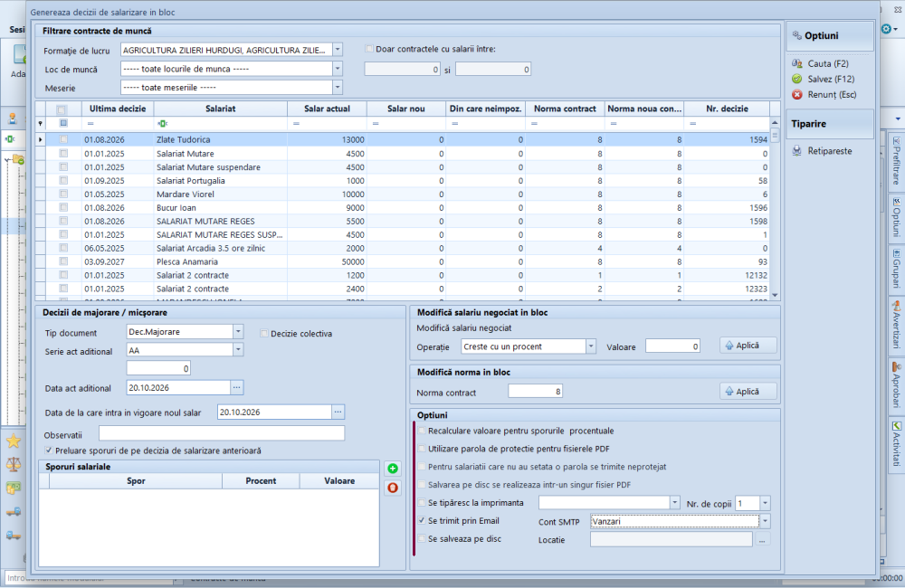The width and height of the screenshot is (905, 588).
Task: Toggle Se trimit prin Email checkbox
Action: click(x=422, y=520)
